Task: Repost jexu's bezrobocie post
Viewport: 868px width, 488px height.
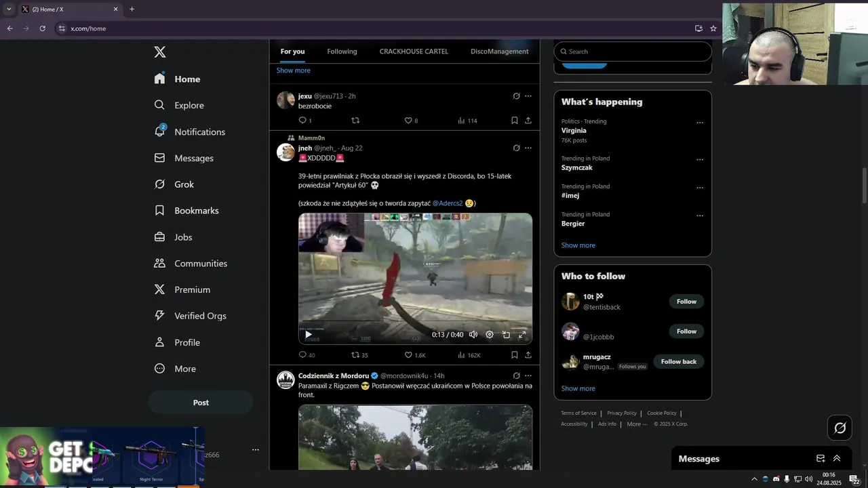Action: click(x=355, y=121)
